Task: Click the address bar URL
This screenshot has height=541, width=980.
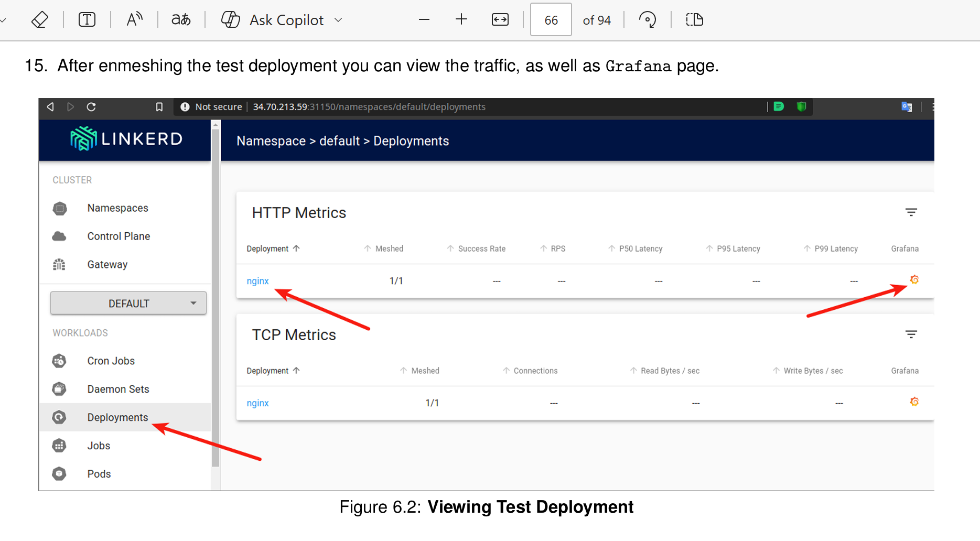Action: [x=369, y=107]
